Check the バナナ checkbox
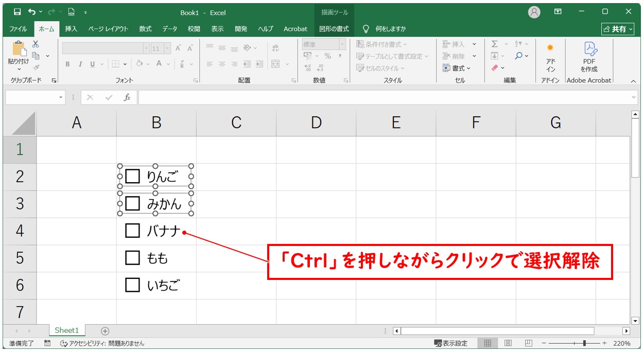This screenshot has width=644, height=352. pyautogui.click(x=133, y=231)
